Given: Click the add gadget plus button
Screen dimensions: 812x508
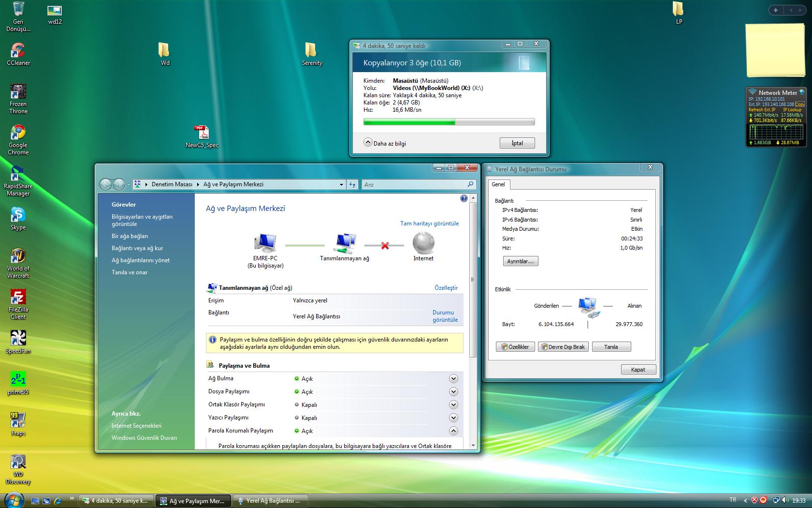Looking at the screenshot, I should pyautogui.click(x=776, y=10).
